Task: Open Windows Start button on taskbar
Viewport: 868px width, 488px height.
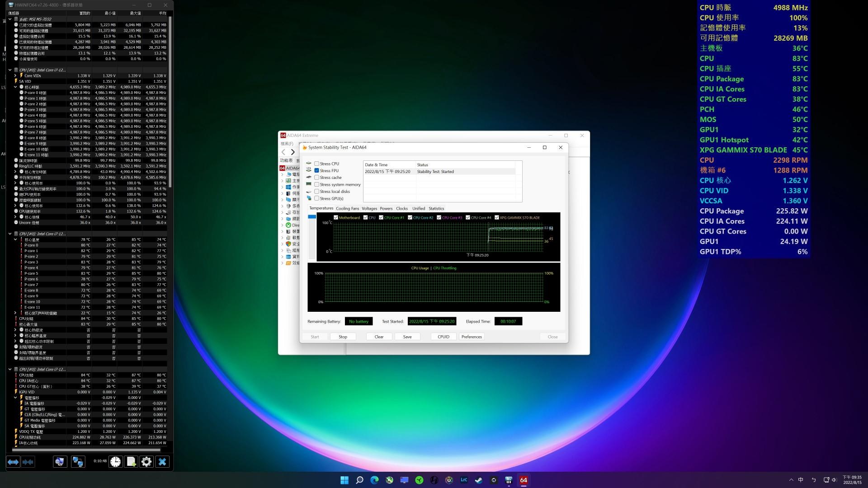Action: [x=344, y=480]
